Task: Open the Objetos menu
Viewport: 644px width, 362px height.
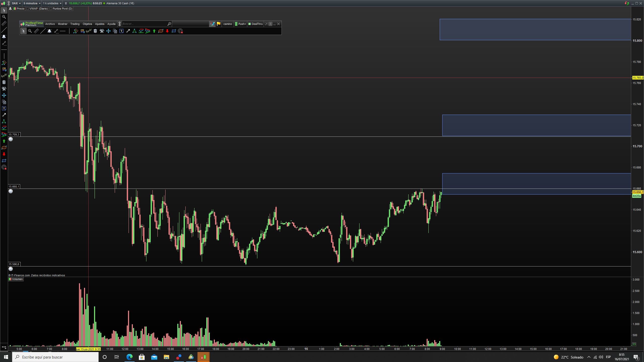Action: 87,24
